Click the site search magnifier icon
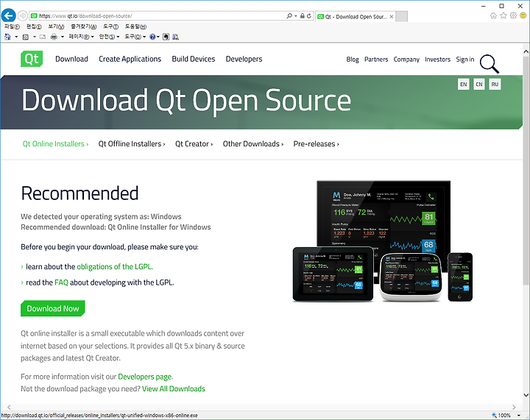Screen dimensions: 530x420 [x=489, y=63]
